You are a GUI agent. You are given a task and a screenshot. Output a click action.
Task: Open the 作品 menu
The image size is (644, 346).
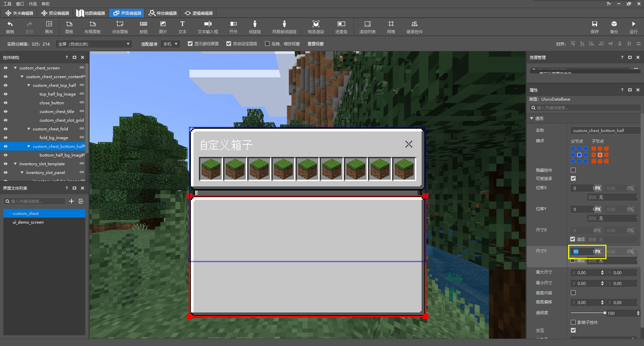33,4
